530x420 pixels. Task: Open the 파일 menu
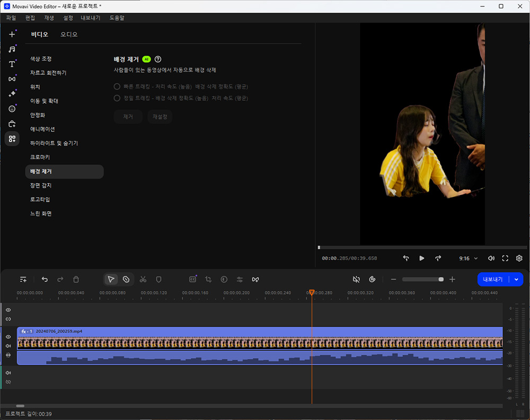[11, 18]
